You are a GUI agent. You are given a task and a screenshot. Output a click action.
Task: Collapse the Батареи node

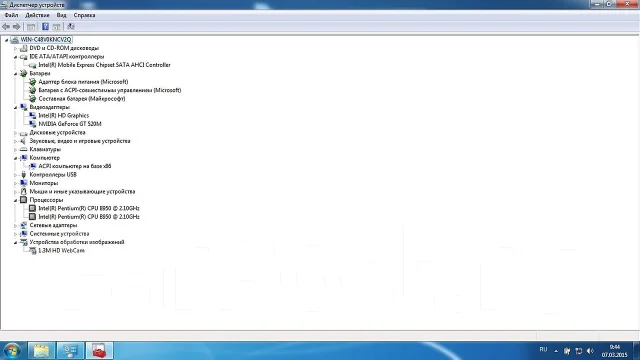tap(16, 74)
